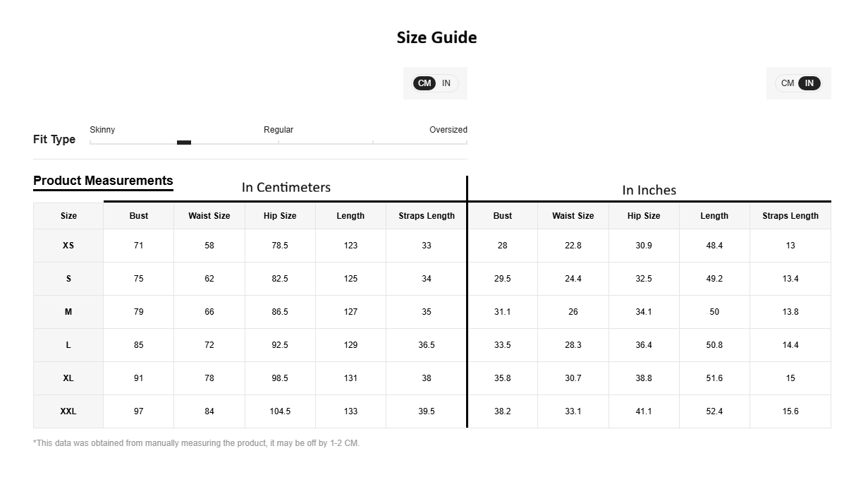Select IN on the right unit toggle
This screenshot has height=494, width=868.
coord(809,83)
